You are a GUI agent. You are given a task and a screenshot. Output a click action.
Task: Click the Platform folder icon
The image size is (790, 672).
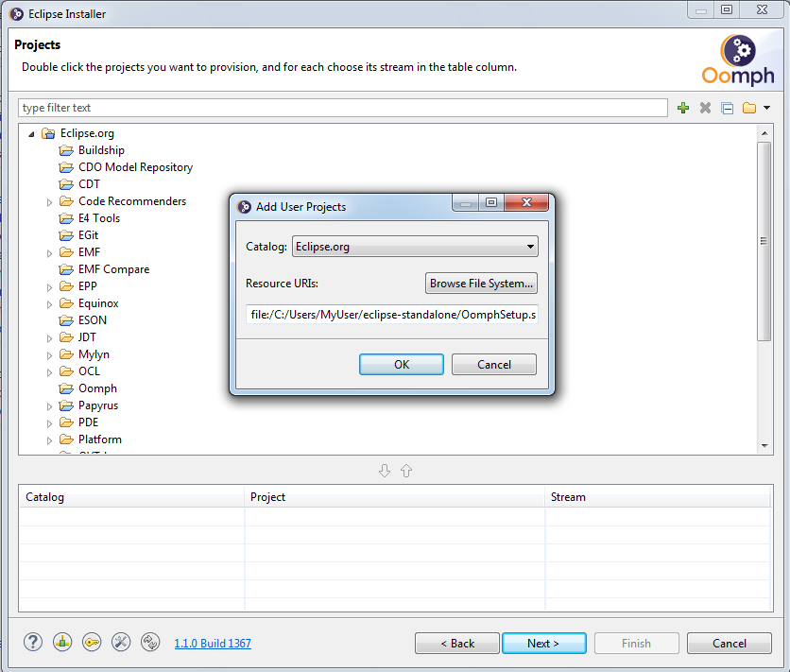click(x=66, y=439)
